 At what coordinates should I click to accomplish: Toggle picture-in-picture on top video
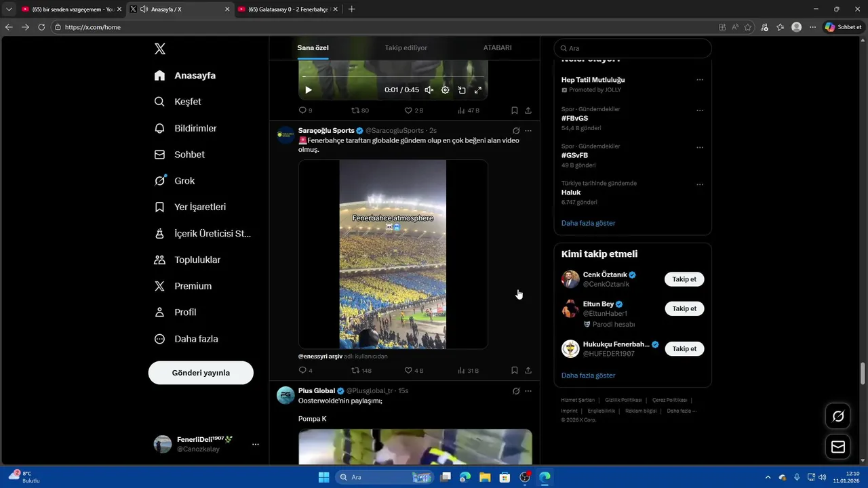tap(462, 90)
